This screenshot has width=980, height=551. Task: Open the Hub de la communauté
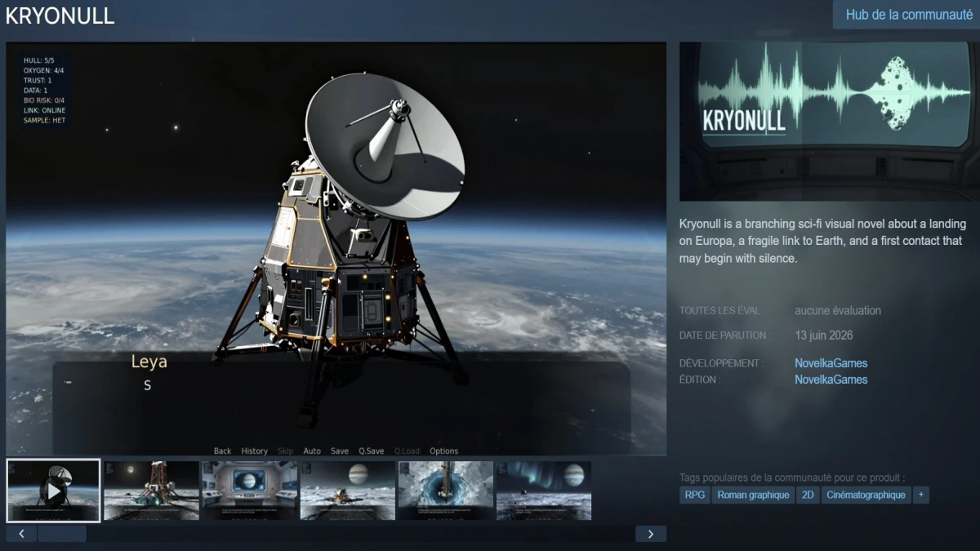click(908, 15)
